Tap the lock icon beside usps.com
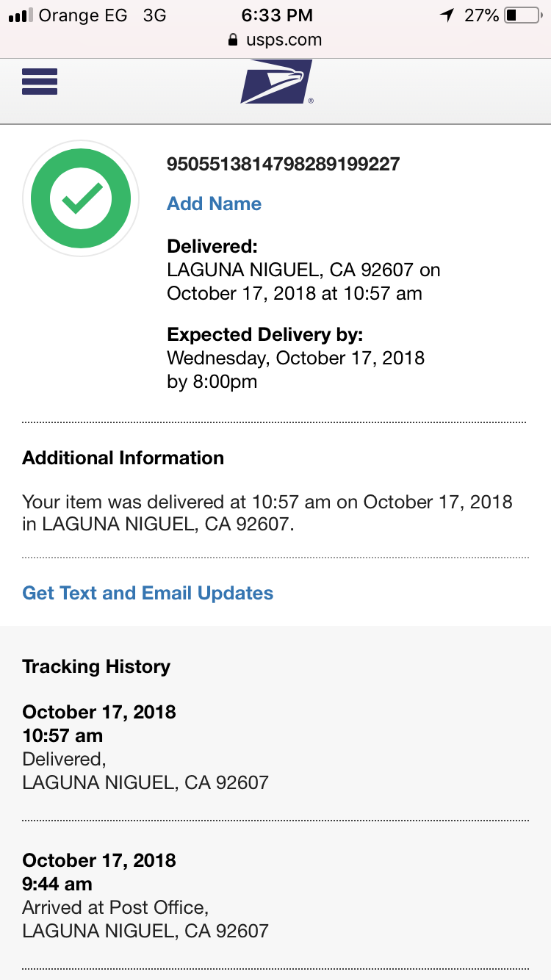 coord(233,40)
